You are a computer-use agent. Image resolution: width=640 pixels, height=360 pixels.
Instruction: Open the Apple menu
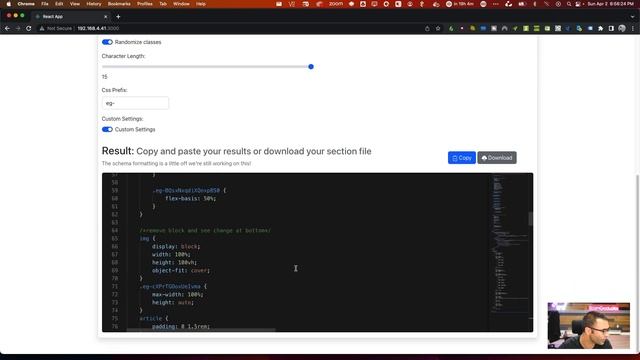click(x=9, y=4)
